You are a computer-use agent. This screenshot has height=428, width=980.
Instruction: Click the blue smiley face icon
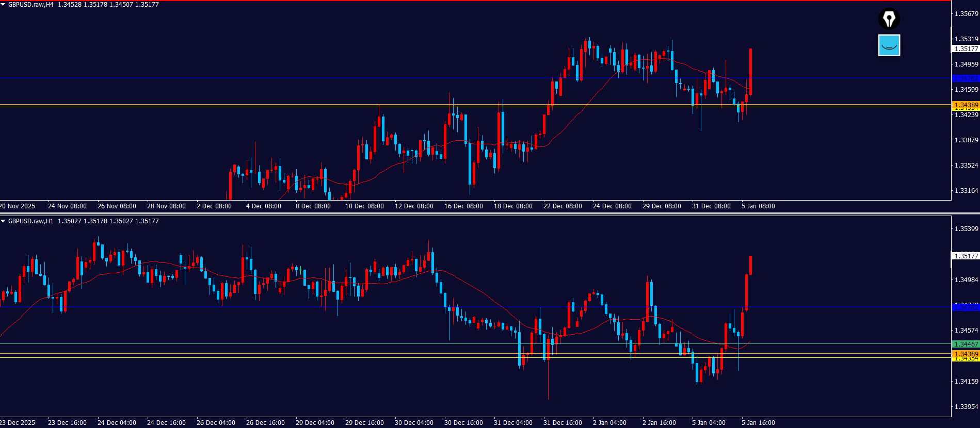pos(889,45)
